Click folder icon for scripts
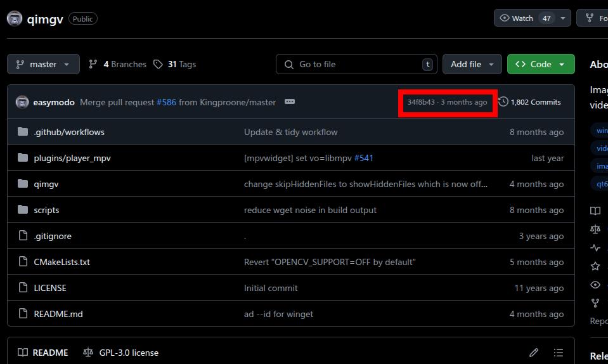 (23, 210)
